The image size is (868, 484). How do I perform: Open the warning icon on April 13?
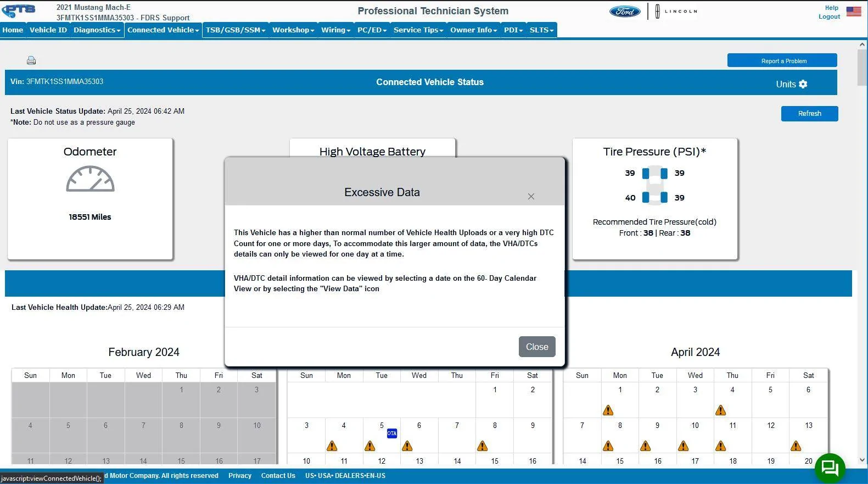(796, 446)
